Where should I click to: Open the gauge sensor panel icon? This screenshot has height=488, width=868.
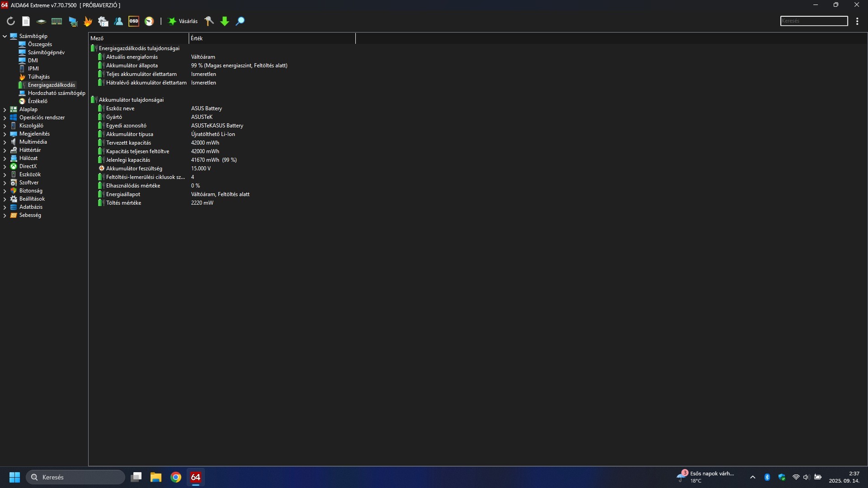pos(149,21)
